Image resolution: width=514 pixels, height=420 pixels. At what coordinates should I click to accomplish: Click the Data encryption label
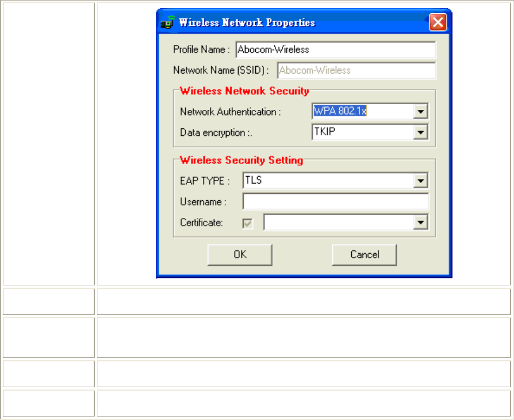[x=216, y=132]
